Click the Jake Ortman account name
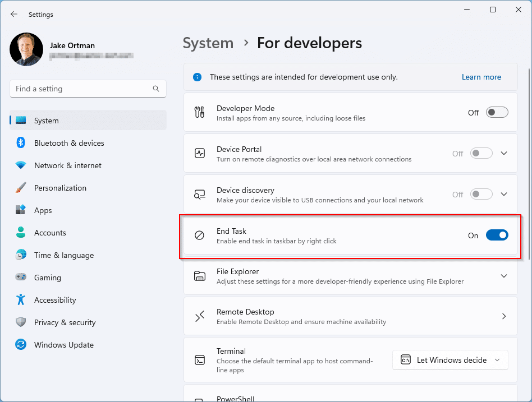 click(x=72, y=46)
